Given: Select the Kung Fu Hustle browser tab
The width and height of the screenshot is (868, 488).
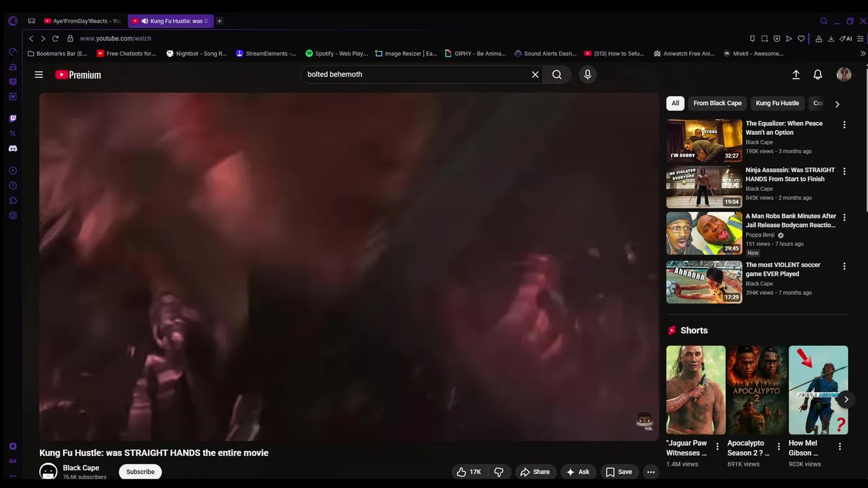Looking at the screenshot, I should [171, 21].
